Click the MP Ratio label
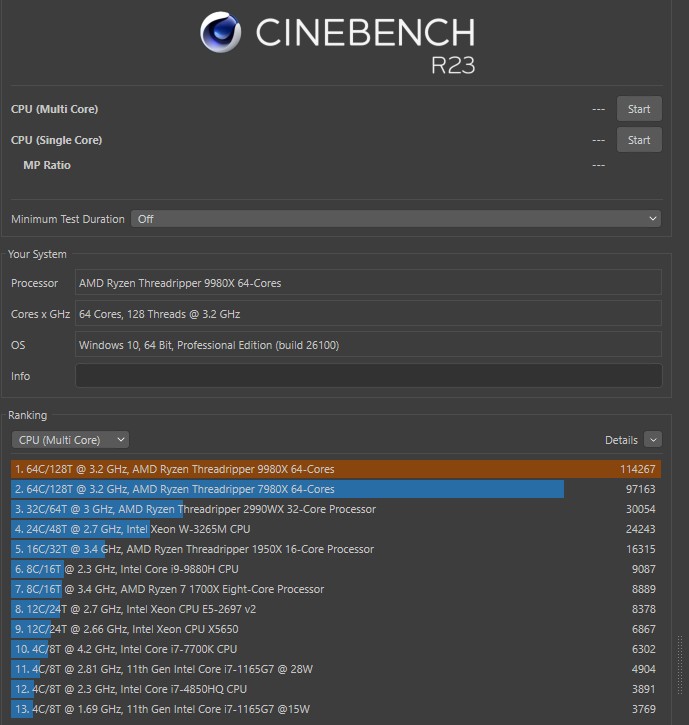The height and width of the screenshot is (725, 689). click(x=47, y=165)
